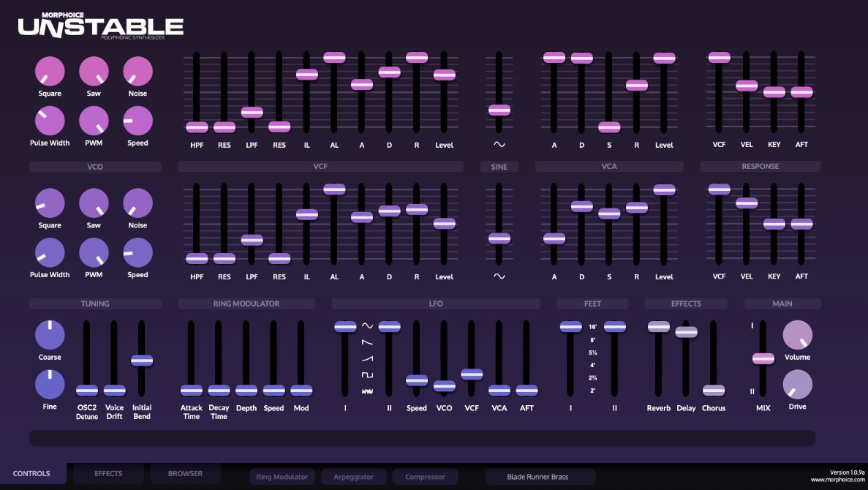Click the IL slider in the lower VCF row
The width and height of the screenshot is (868, 490).
pos(306,214)
